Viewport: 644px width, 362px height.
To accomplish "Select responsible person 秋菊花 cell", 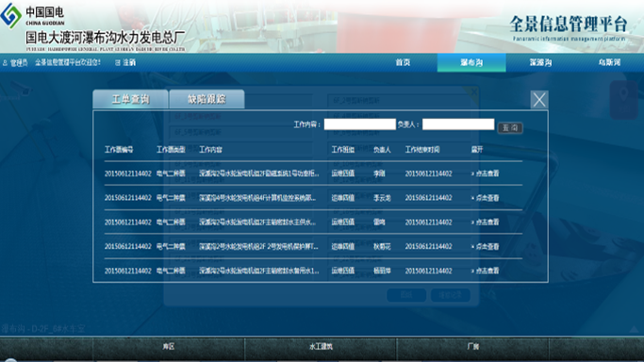I will point(382,246).
